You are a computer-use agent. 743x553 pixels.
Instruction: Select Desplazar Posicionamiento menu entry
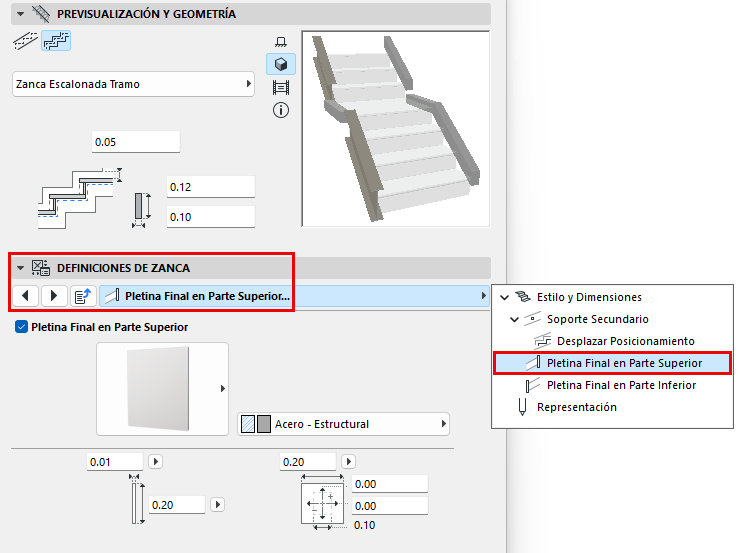click(625, 341)
